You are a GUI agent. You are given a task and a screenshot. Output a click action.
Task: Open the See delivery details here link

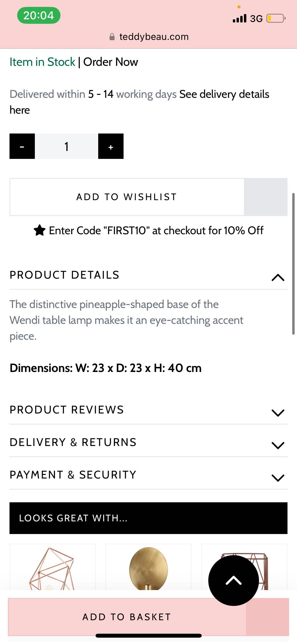(x=139, y=102)
